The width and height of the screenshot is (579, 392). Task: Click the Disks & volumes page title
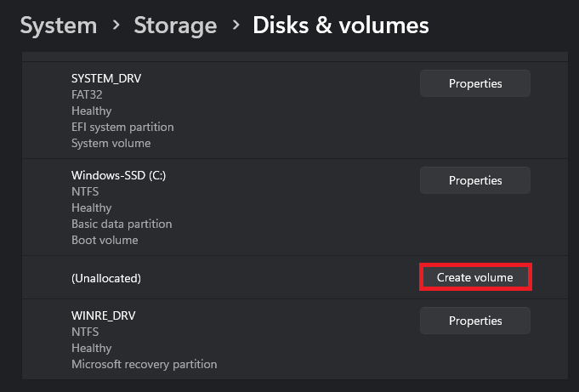(340, 26)
